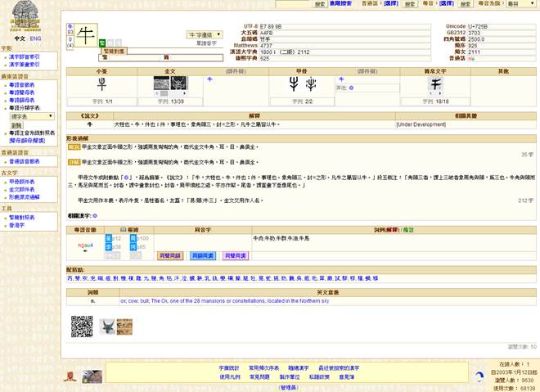Switch language to ENG
This screenshot has height=392, width=540.
37,38
